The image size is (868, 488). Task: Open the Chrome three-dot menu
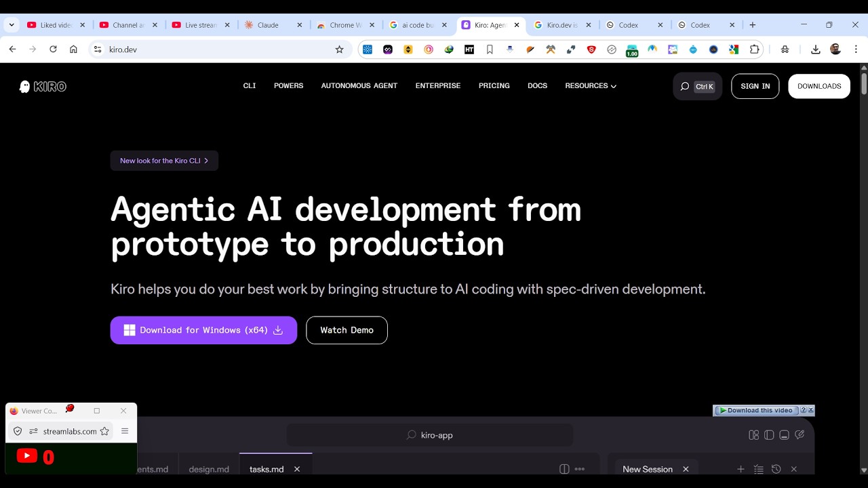point(856,49)
